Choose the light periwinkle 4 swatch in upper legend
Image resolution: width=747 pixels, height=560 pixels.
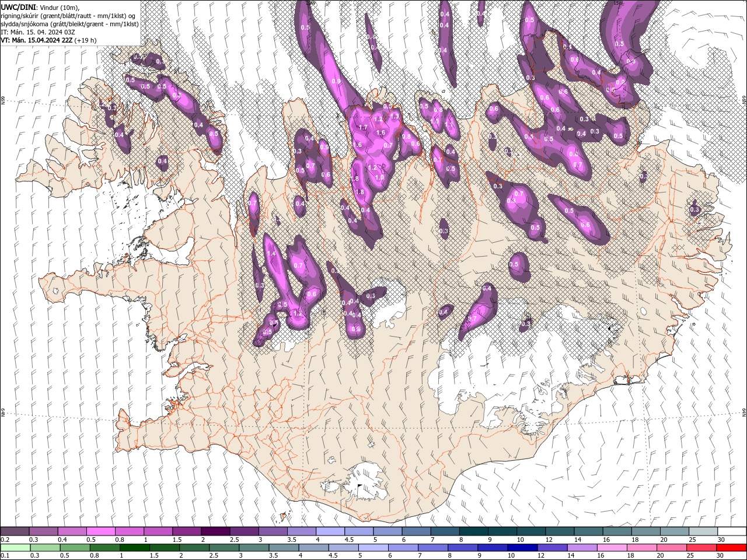point(330,531)
